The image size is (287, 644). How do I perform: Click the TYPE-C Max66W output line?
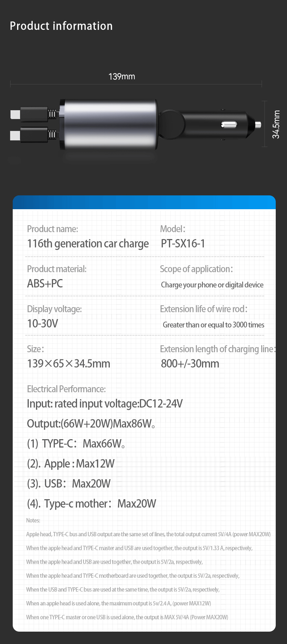pyautogui.click(x=76, y=444)
